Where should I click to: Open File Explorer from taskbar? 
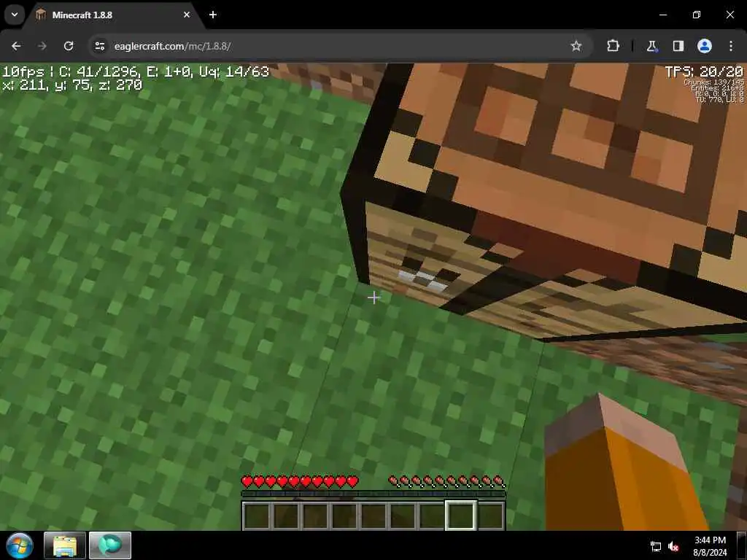[x=65, y=545]
